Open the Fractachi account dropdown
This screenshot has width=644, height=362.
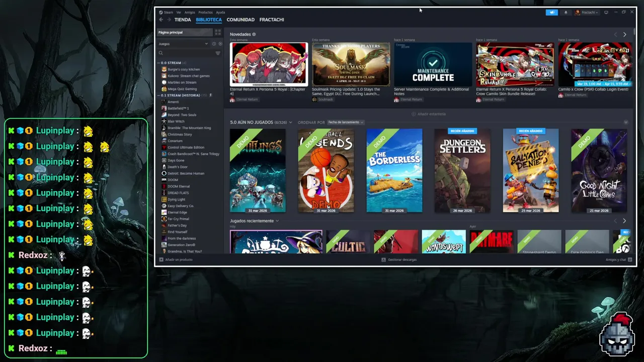tap(587, 12)
